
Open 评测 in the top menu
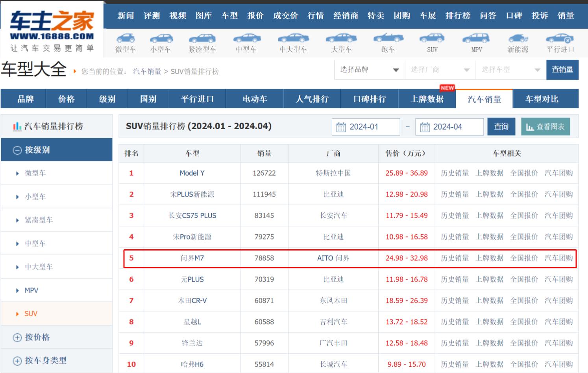[152, 16]
